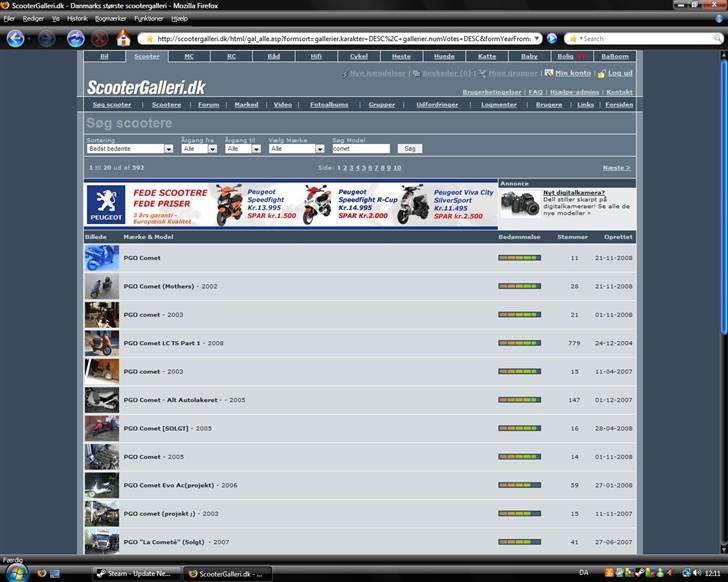Click the Windows Start orb
Screen dimensions: 728x582
pyautogui.click(x=15, y=573)
